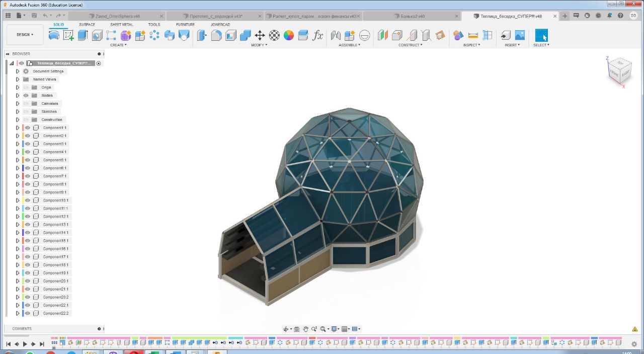Viewport: 644px width, 354px height.
Task: Switch to Zavod_OmniSphera v46 document tab
Action: [118, 16]
